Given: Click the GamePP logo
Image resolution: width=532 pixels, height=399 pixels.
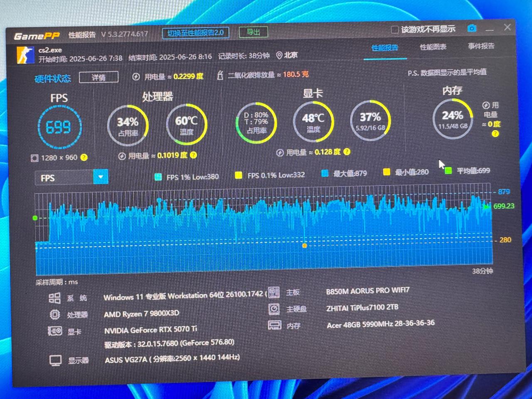Looking at the screenshot, I should coord(37,36).
